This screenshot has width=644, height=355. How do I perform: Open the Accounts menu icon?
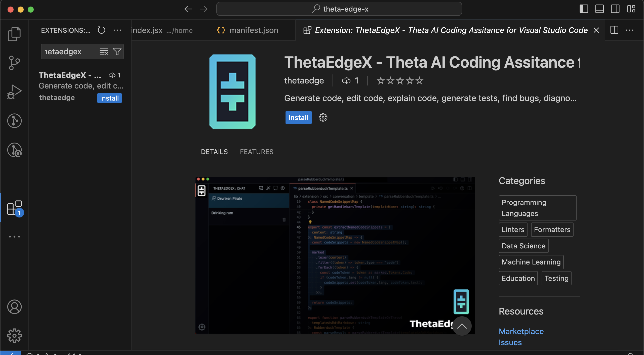coord(14,307)
